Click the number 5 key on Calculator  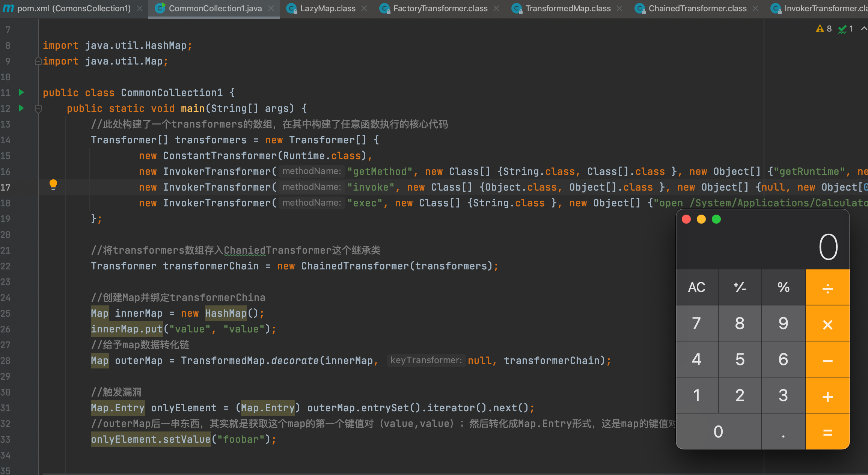[x=740, y=359]
